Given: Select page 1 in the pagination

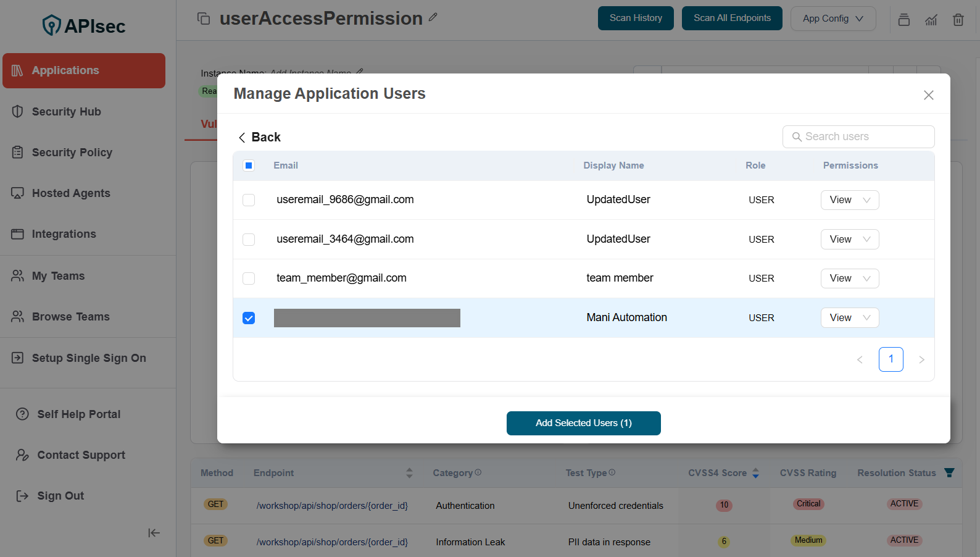Looking at the screenshot, I should [x=891, y=359].
